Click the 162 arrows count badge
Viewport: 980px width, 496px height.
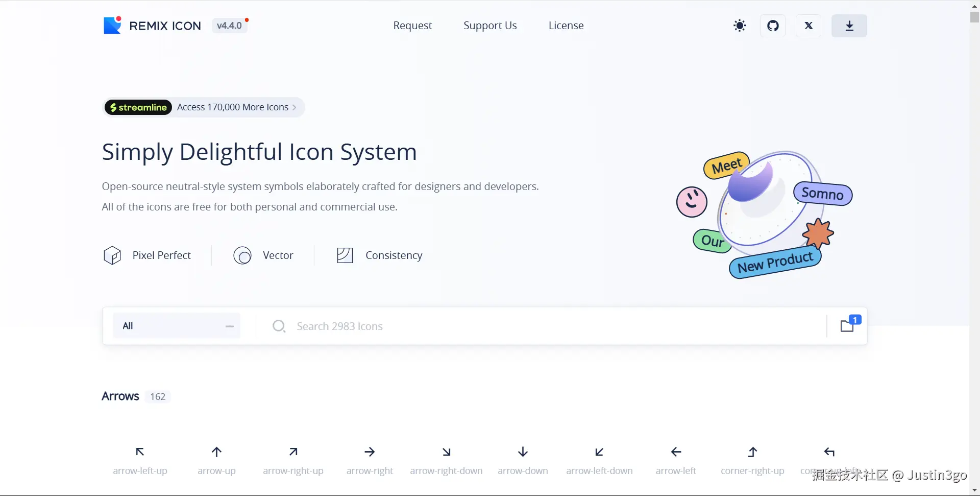(158, 397)
